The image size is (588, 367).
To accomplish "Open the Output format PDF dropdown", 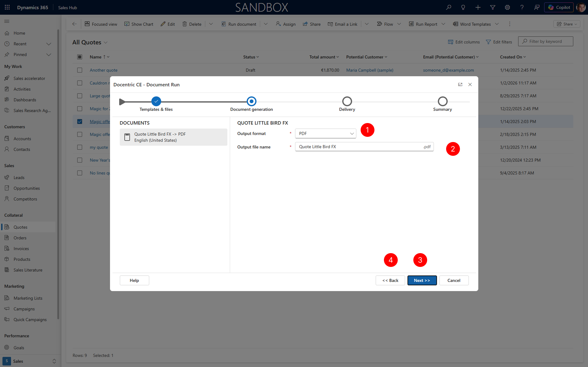I will tap(325, 133).
